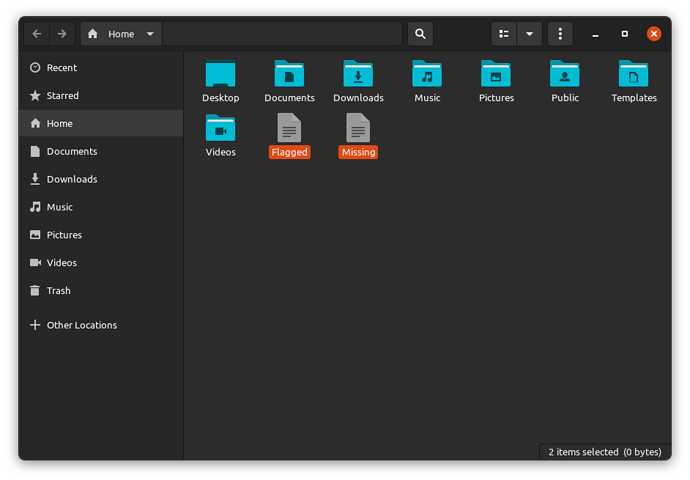The image size is (690, 480).
Task: Select the Public folder icon
Action: tap(565, 73)
